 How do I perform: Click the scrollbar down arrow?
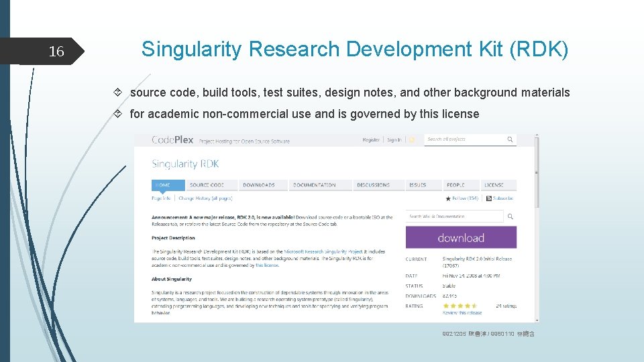coord(537,320)
